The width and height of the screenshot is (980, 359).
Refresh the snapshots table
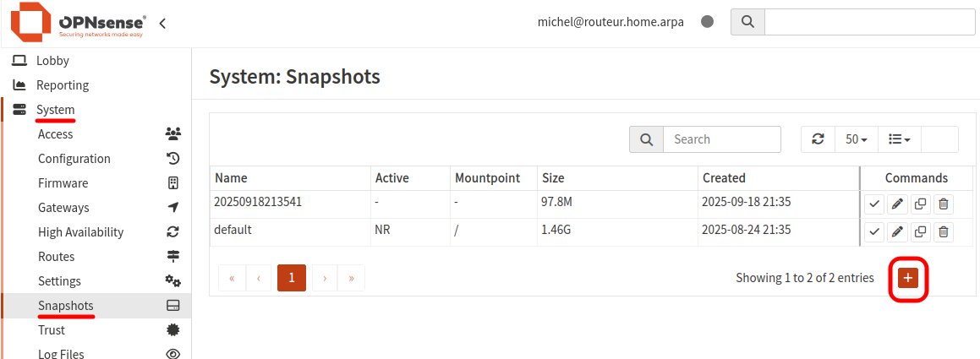(x=818, y=139)
